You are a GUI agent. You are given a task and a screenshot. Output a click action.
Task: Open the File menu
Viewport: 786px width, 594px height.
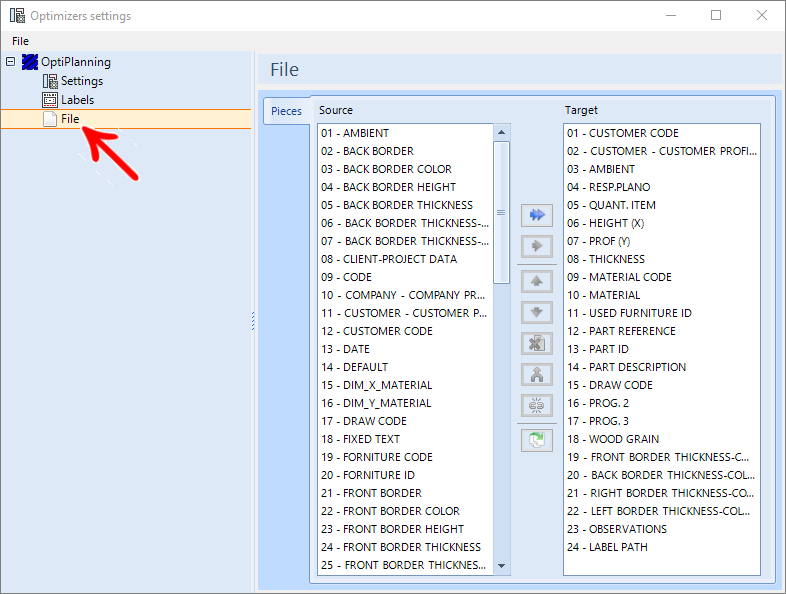click(x=21, y=41)
